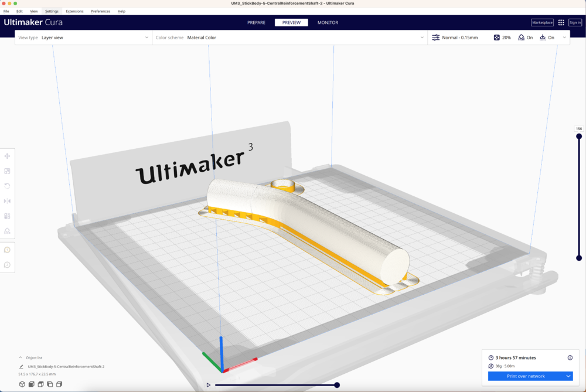
Task: Click the top layer slider handle
Action: click(579, 137)
